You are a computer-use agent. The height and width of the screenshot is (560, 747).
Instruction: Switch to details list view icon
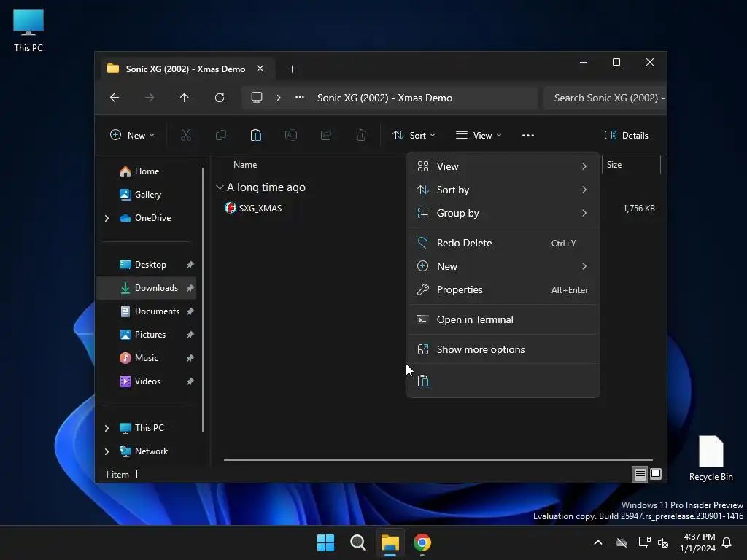click(x=640, y=474)
